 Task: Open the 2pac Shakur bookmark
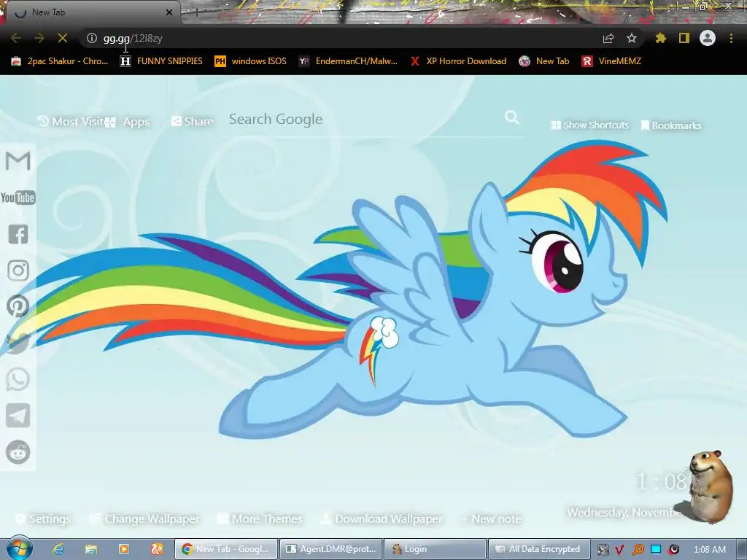click(60, 61)
